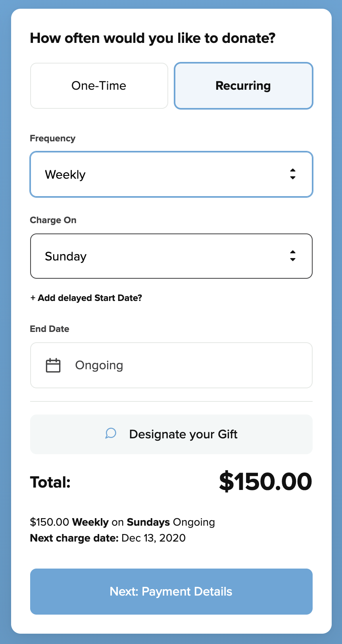This screenshot has height=644, width=342.
Task: Click the Frequency dropdown up-down arrows
Action: (x=292, y=174)
